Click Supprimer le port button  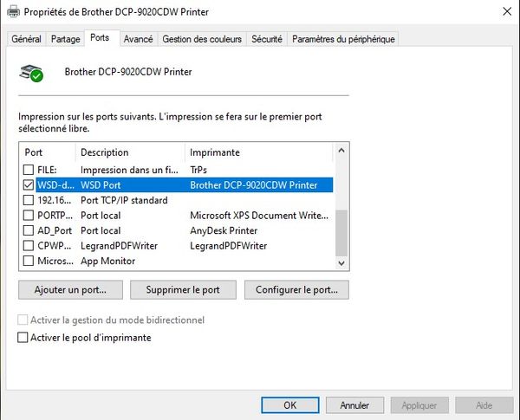point(183,290)
